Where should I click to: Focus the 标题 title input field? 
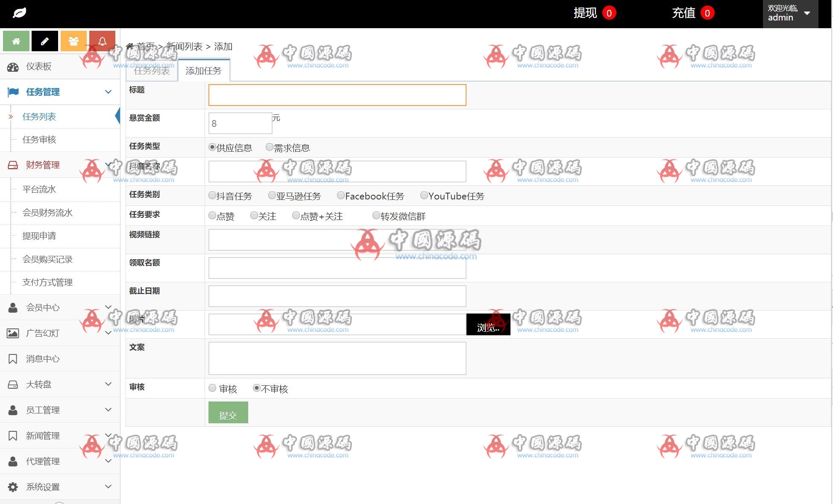tap(337, 95)
